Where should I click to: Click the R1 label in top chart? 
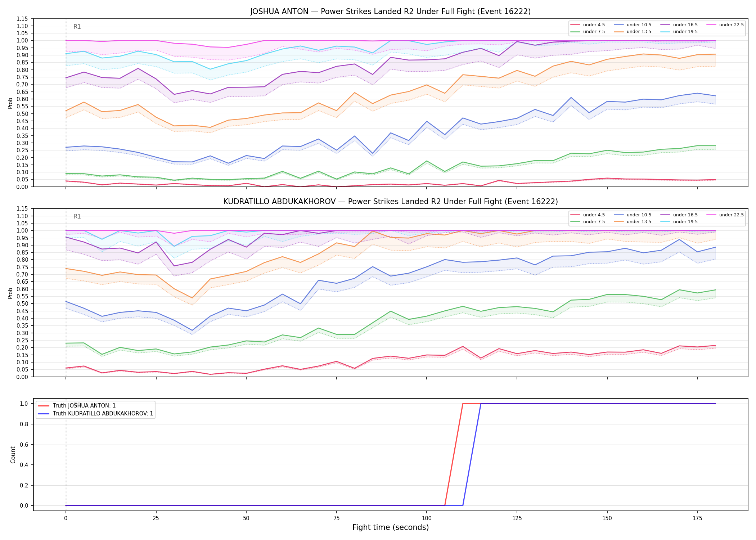point(77,27)
